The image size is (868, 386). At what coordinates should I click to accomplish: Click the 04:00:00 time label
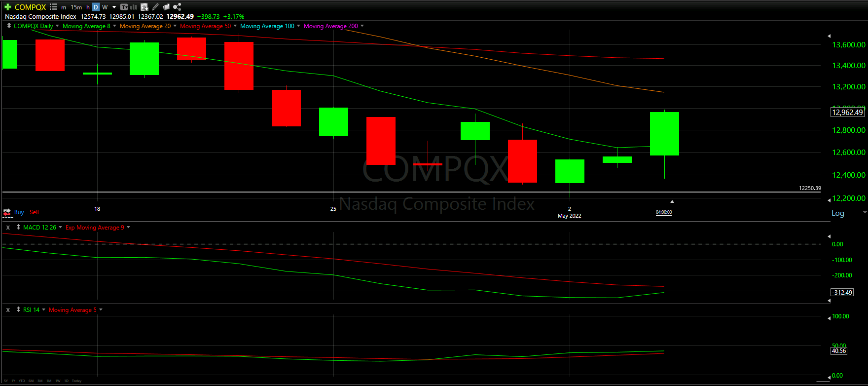tap(664, 212)
